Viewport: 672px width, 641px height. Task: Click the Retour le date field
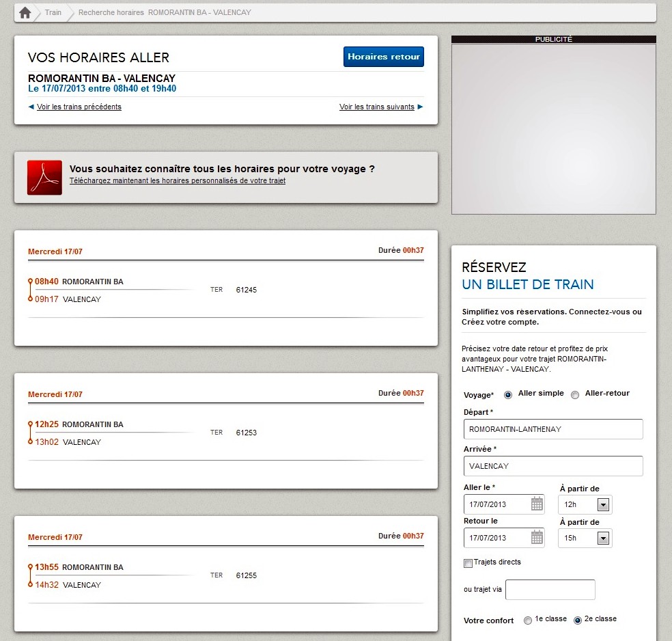tap(504, 538)
